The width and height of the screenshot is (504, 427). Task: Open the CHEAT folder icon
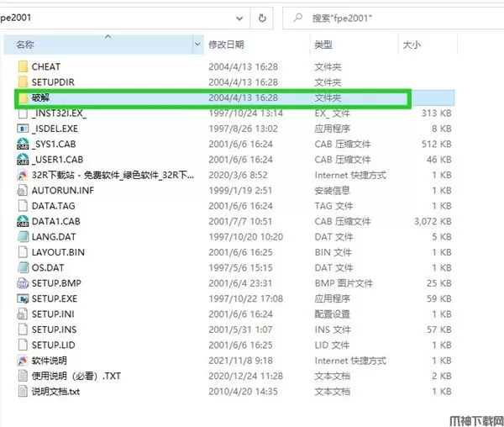point(23,66)
